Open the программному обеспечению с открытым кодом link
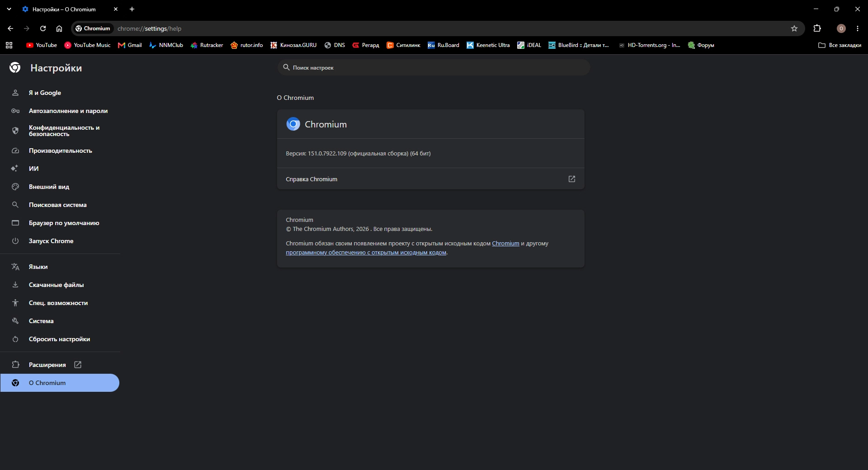 coord(366,253)
